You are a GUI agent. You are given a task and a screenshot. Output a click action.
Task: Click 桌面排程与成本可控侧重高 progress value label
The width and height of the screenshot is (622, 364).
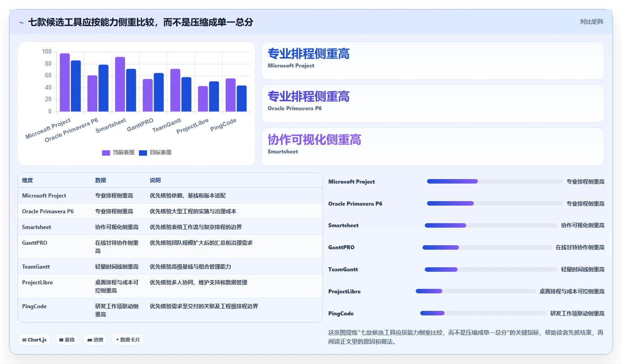[572, 292]
